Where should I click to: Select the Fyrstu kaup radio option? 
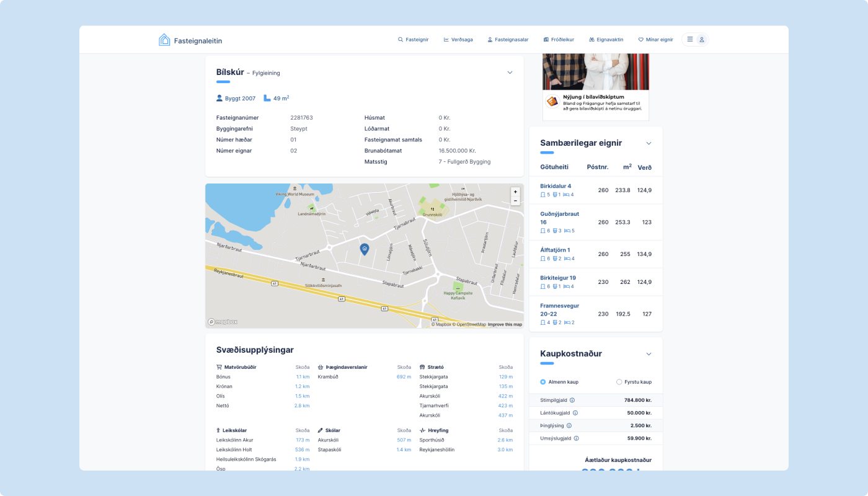[619, 382]
